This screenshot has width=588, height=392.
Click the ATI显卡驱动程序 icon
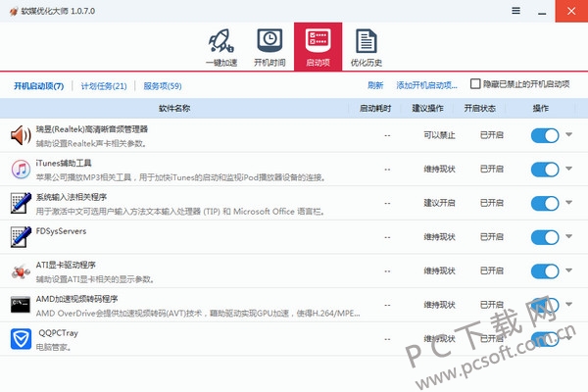pyautogui.click(x=21, y=270)
